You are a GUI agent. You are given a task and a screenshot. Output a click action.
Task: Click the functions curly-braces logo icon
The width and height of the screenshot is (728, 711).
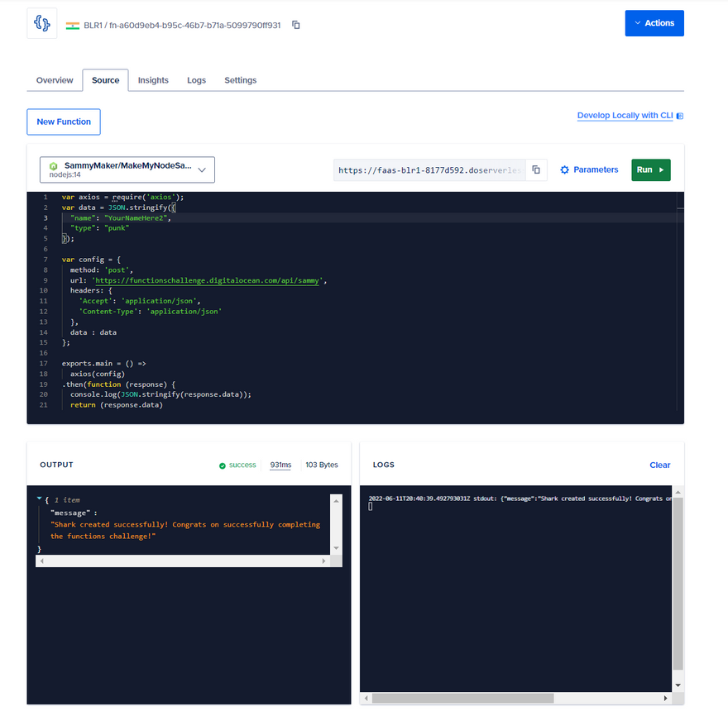tap(42, 23)
